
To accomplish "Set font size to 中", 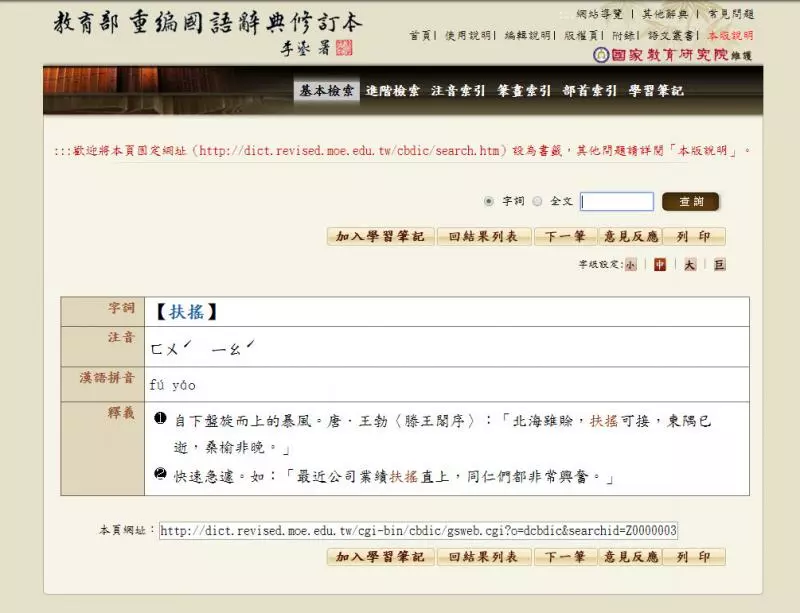I will pos(660,264).
